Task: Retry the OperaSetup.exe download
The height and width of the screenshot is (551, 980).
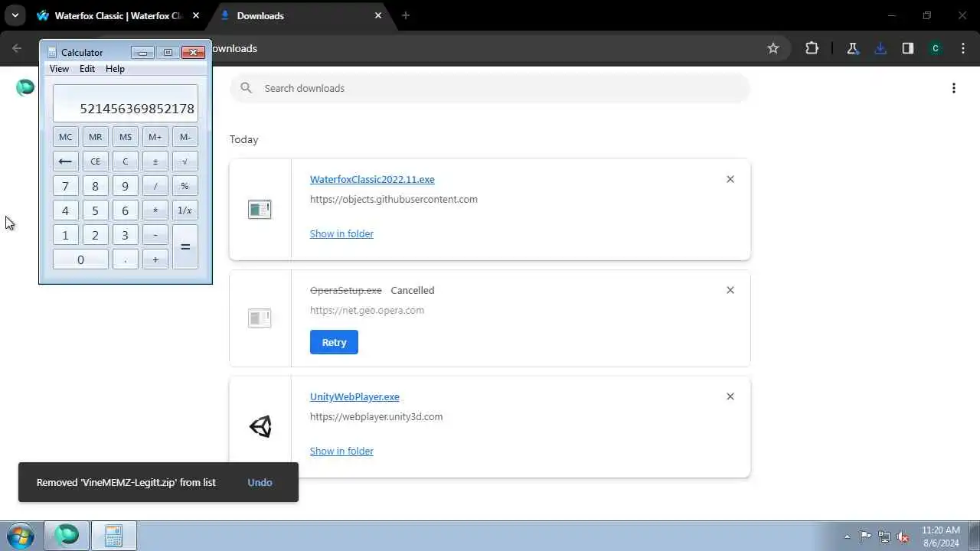Action: tap(334, 342)
